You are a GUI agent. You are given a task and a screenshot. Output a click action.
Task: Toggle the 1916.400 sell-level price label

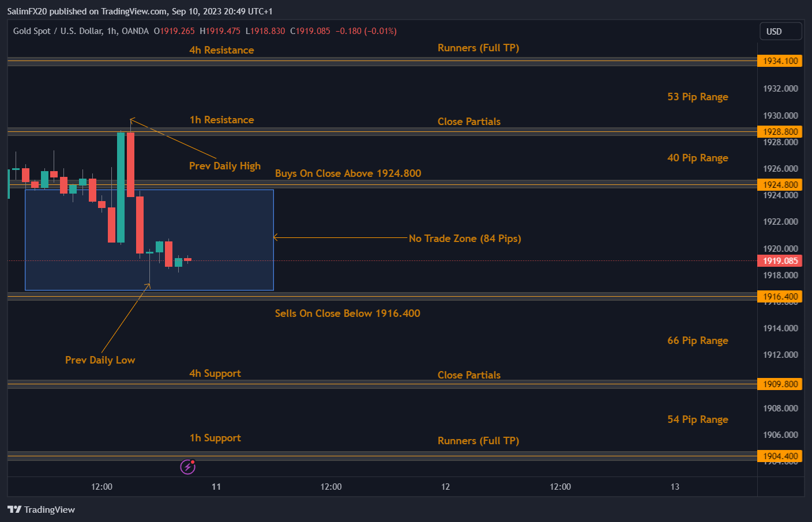point(780,296)
